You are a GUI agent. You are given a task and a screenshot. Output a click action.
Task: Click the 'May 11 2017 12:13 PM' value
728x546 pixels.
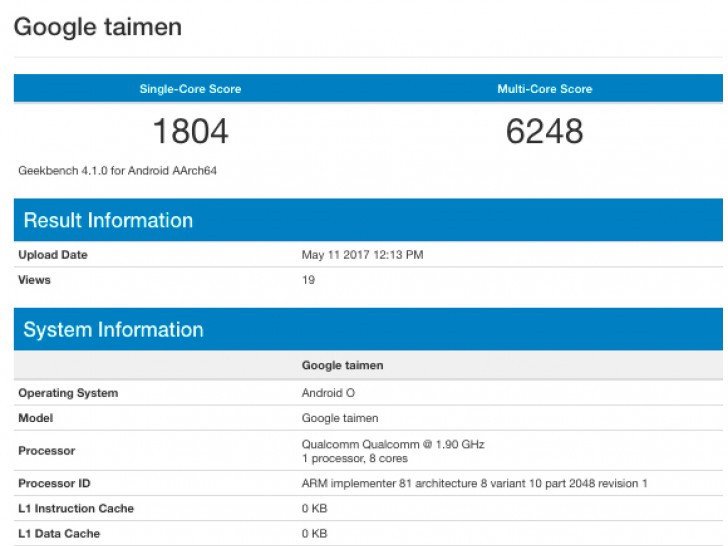(x=363, y=254)
